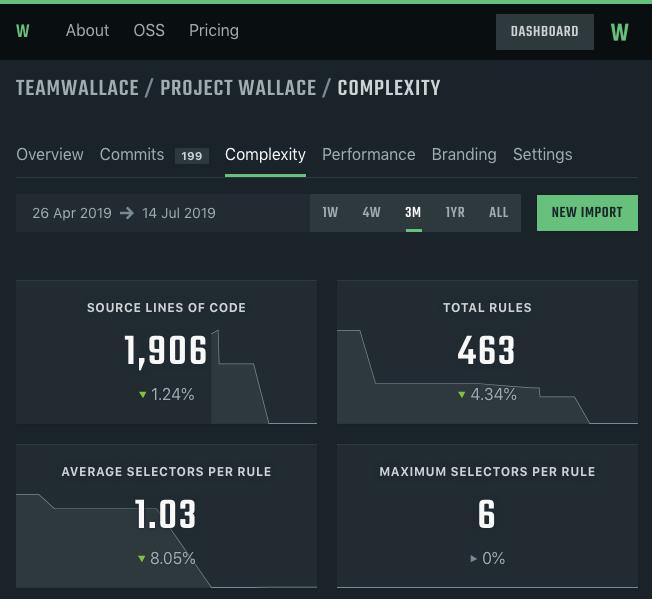Select the 3M time range
The image size is (652, 599).
(x=413, y=212)
